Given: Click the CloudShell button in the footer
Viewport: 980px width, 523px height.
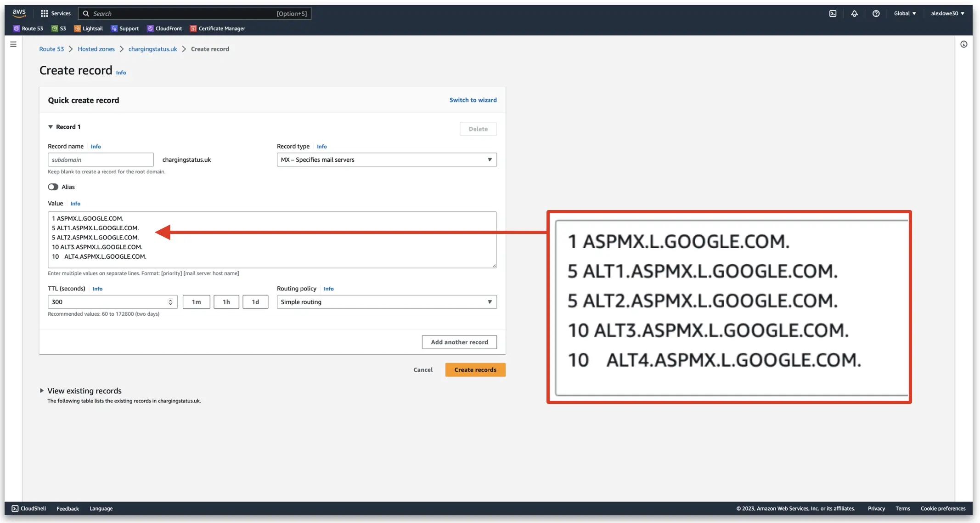Looking at the screenshot, I should click(29, 508).
